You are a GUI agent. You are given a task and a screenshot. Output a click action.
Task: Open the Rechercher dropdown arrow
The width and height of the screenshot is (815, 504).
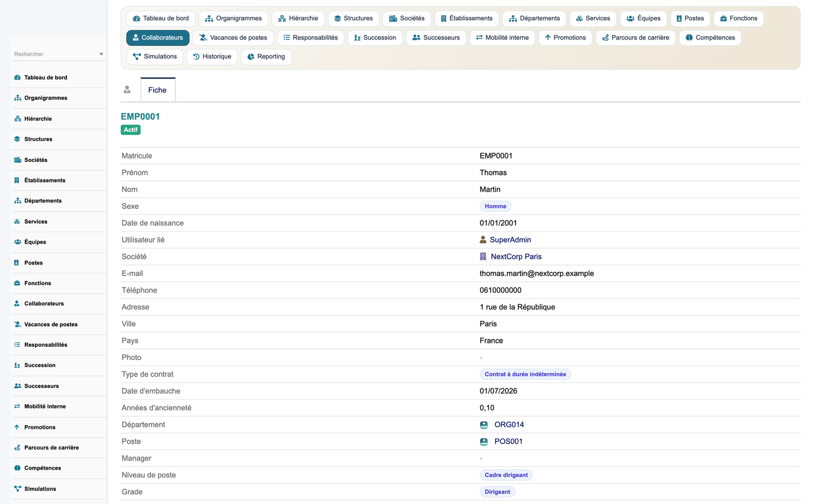coord(102,54)
